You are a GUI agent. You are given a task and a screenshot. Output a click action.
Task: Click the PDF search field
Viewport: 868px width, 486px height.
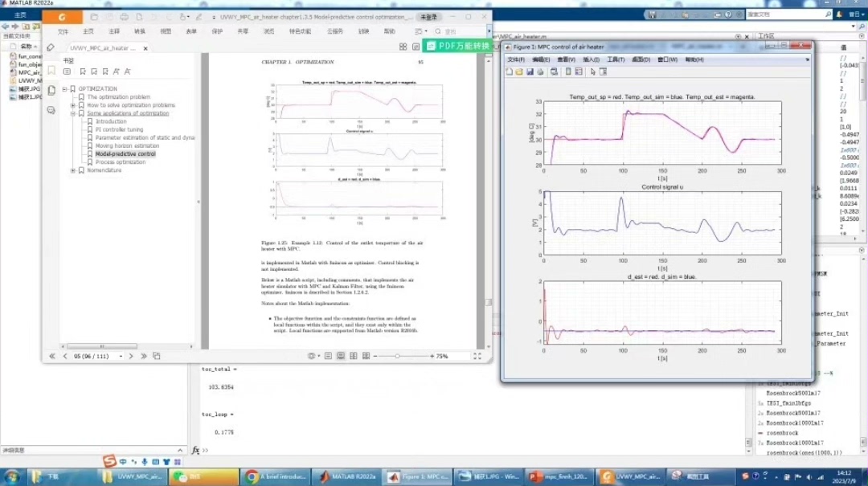tap(461, 31)
